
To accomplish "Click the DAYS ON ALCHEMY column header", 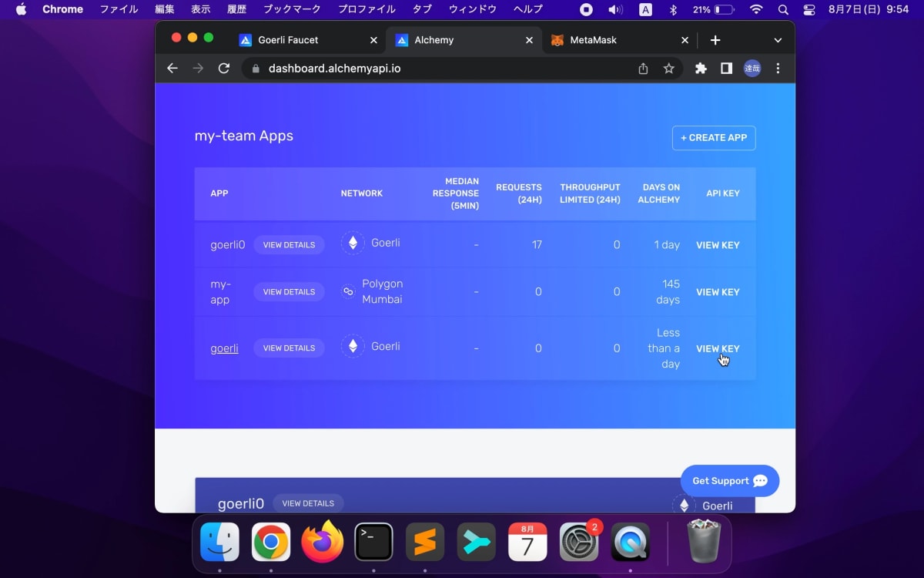I will coord(658,193).
